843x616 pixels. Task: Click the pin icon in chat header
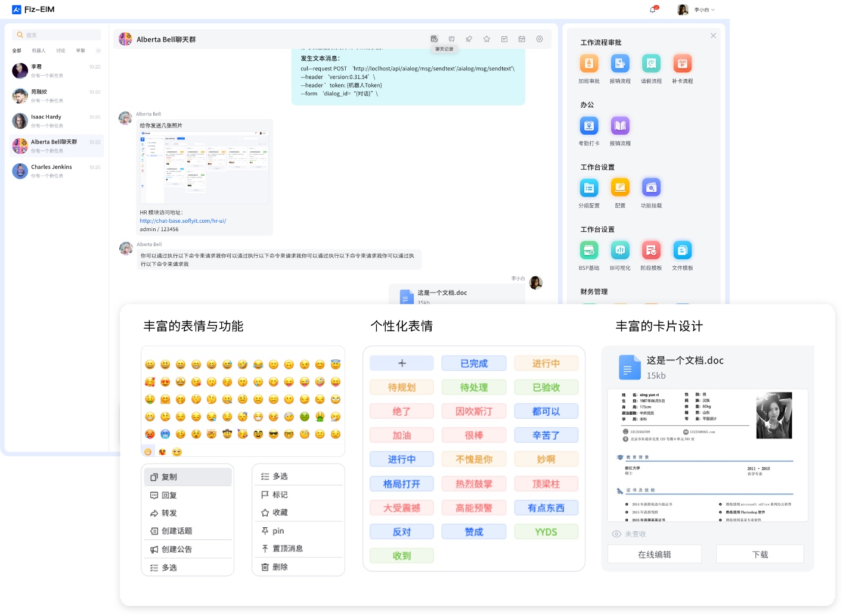[469, 39]
